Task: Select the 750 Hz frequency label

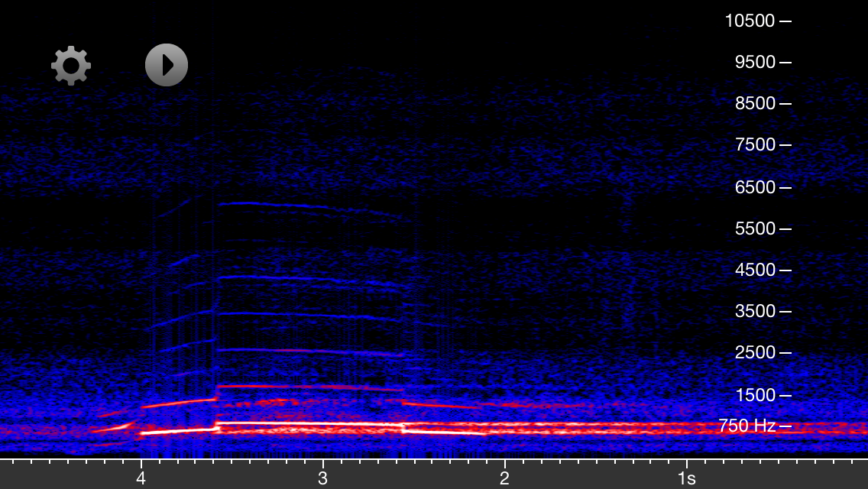Action: click(x=747, y=426)
